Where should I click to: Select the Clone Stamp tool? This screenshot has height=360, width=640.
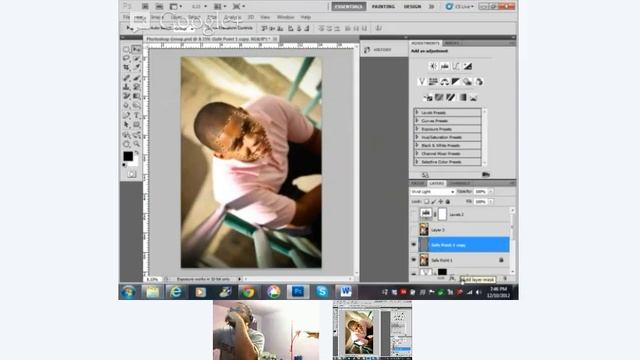(x=127, y=87)
